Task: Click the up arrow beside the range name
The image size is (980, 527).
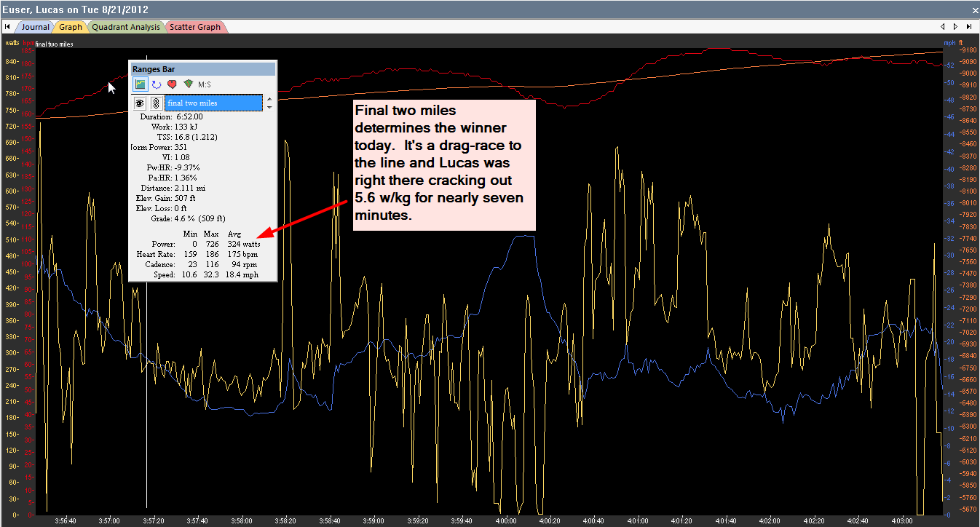Action: (x=269, y=99)
